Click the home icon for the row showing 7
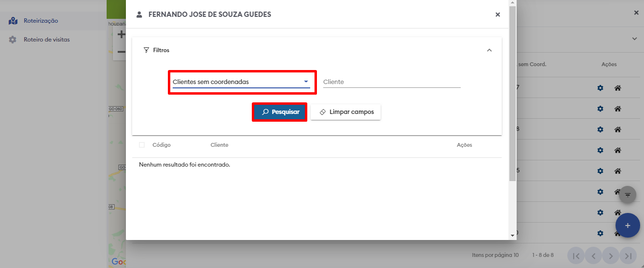 [x=617, y=88]
